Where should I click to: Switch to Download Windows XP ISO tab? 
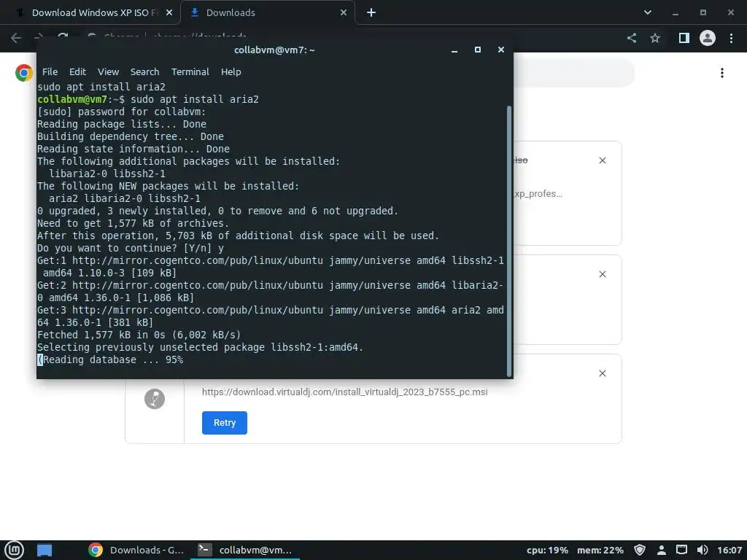(90, 13)
